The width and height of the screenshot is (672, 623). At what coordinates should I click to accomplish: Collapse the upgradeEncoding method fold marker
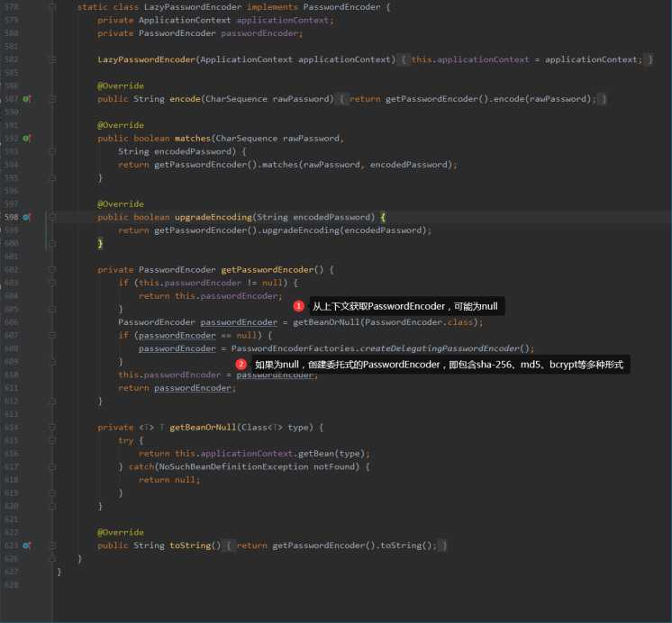[x=53, y=217]
